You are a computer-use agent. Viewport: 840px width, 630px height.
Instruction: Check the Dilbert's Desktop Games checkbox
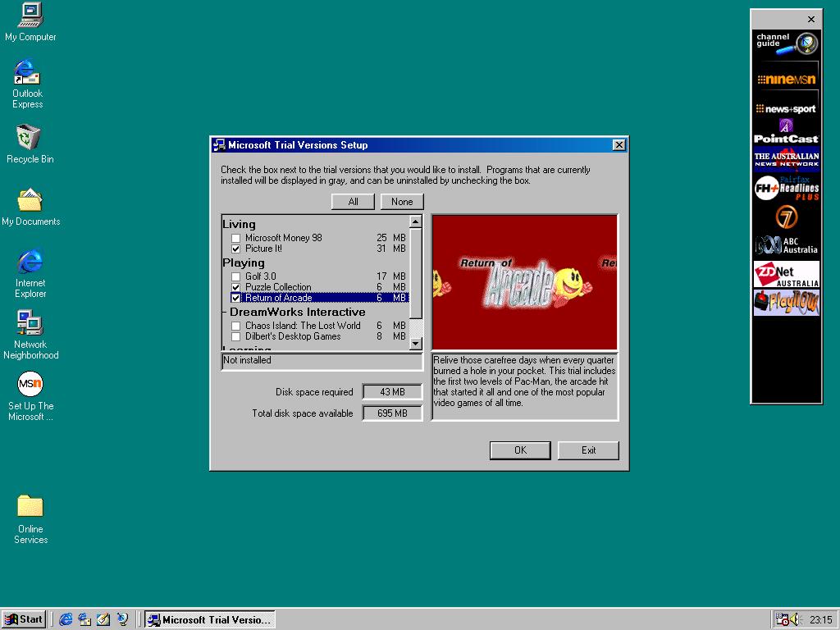coord(235,336)
